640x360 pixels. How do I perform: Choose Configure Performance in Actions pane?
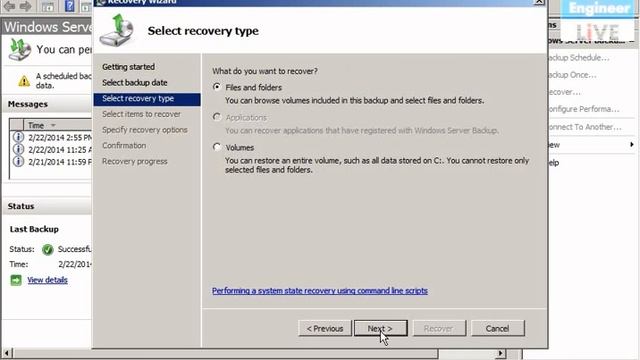coord(584,109)
